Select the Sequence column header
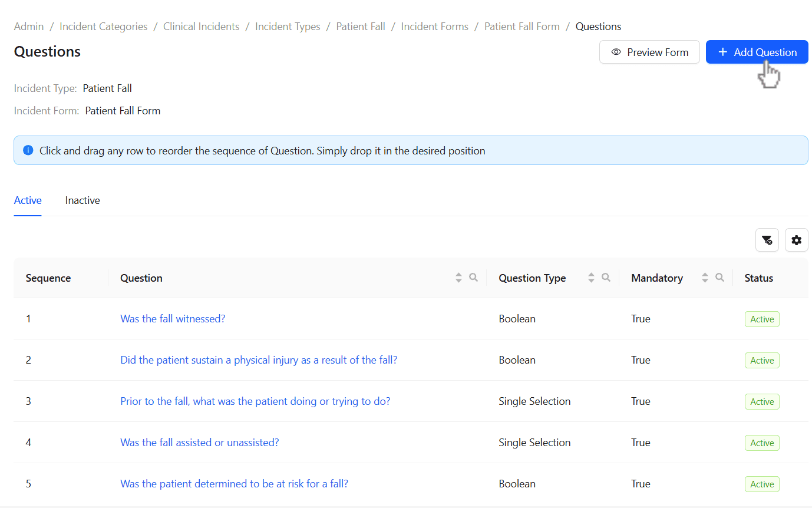The width and height of the screenshot is (812, 508). 48,277
